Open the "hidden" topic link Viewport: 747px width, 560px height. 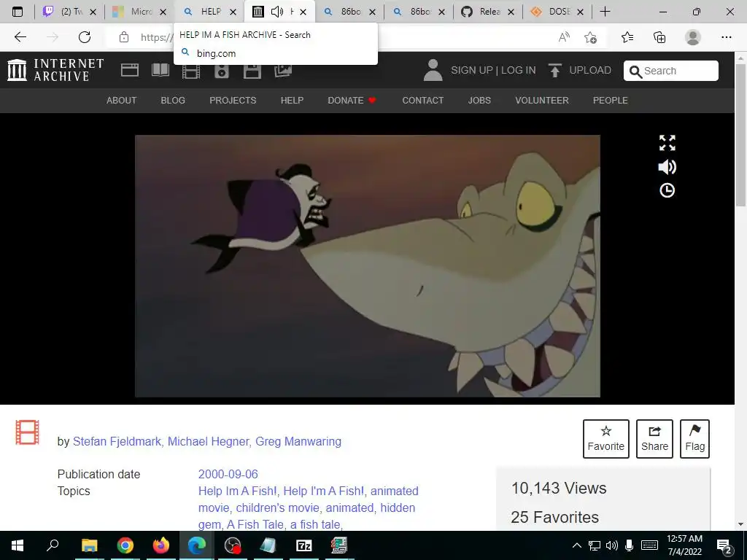pos(398,507)
